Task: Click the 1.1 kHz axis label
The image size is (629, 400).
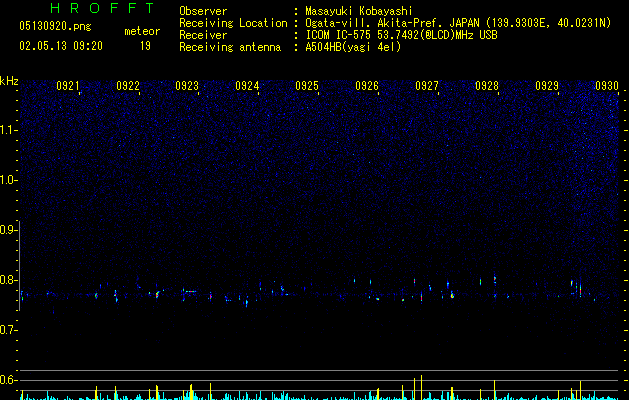Action: (x=8, y=130)
